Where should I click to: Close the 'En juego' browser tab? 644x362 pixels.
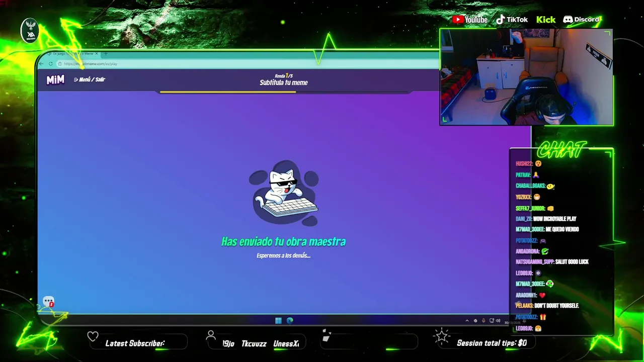coord(97,53)
